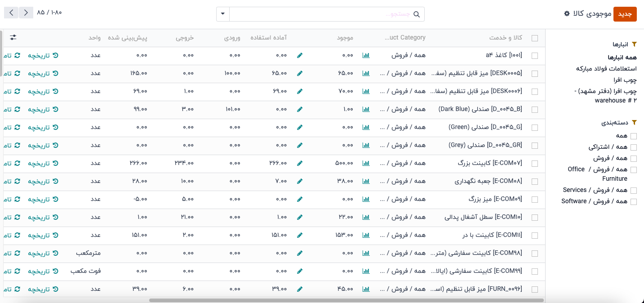
Task: Check the row checkbox for صندلی (Green)
Action: [534, 127]
